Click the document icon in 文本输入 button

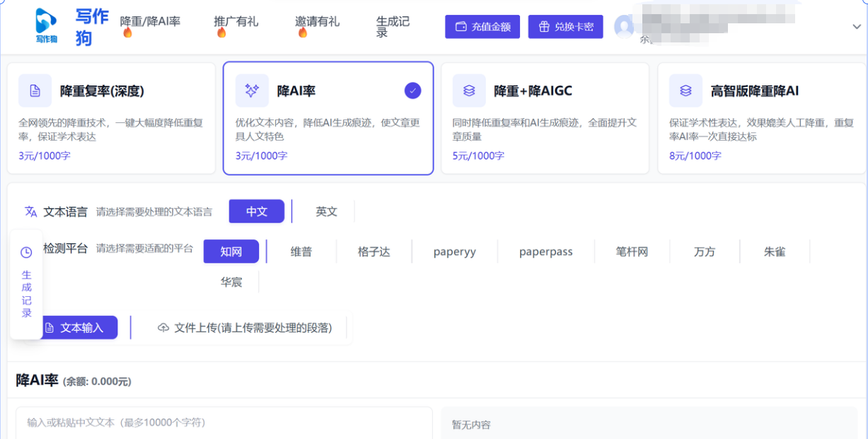point(50,328)
